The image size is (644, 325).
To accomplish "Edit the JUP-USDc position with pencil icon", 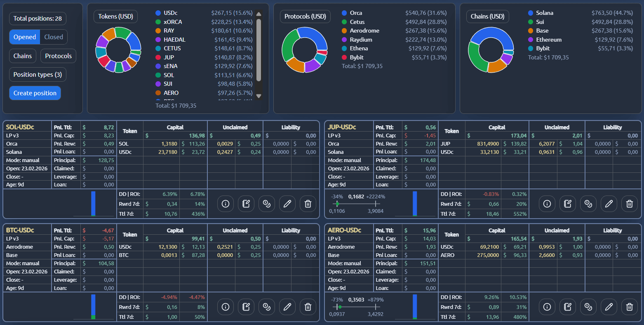I will 609,204.
